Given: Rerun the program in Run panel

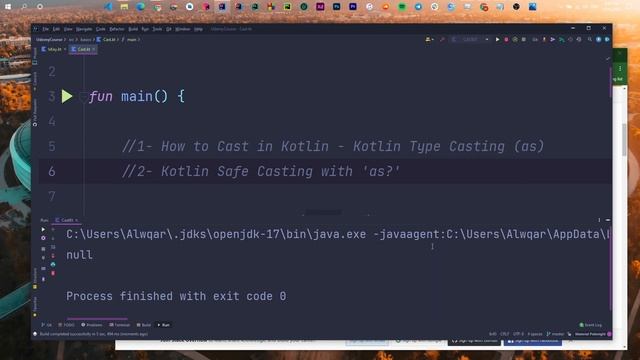Looking at the screenshot, I should point(43,229).
